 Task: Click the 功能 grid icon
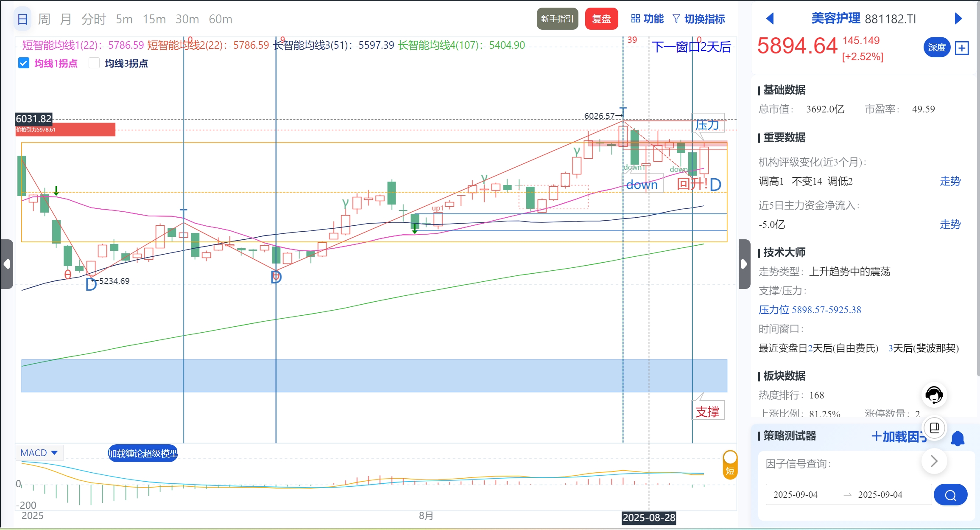tap(635, 19)
